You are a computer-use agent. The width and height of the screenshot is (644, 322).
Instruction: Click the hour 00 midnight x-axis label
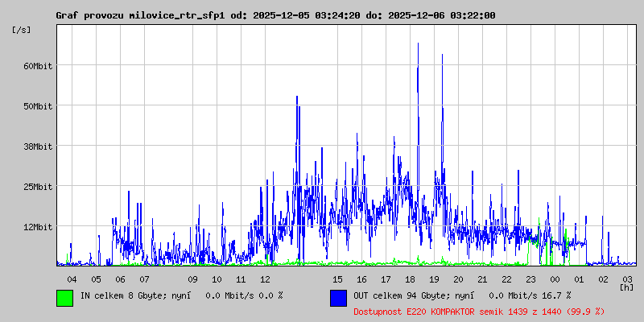tap(555, 279)
